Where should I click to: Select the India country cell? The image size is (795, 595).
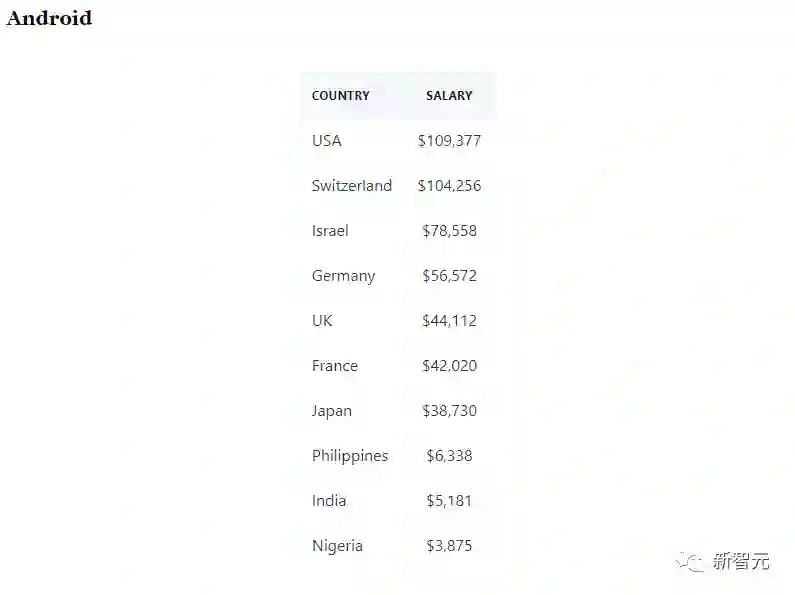point(329,501)
